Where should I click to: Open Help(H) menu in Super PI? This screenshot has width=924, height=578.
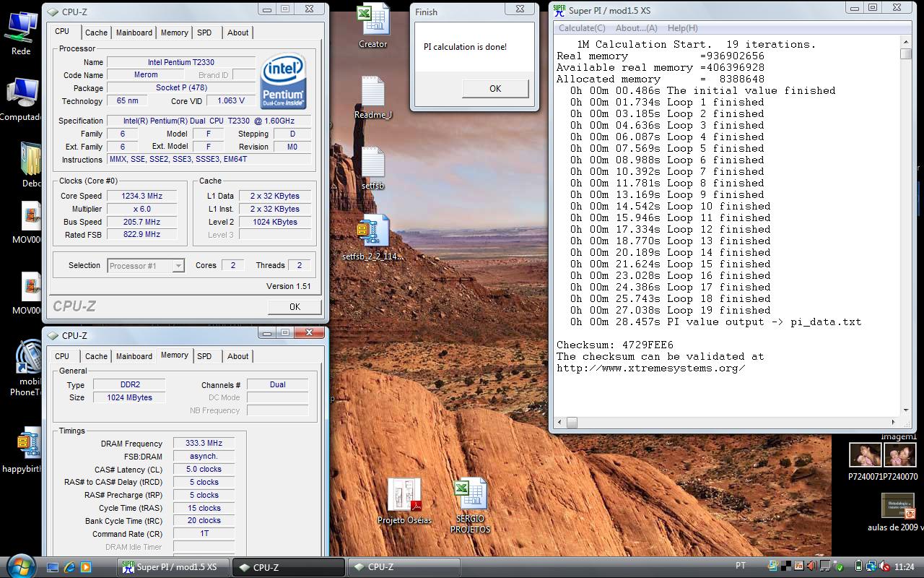pos(682,28)
